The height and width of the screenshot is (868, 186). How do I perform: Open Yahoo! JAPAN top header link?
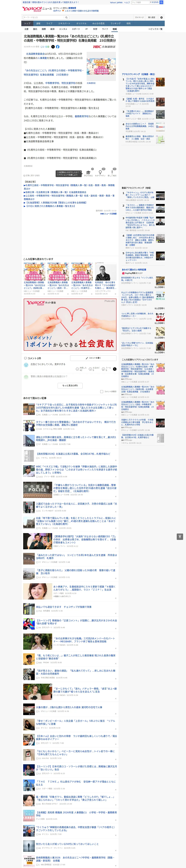click(116, 2)
